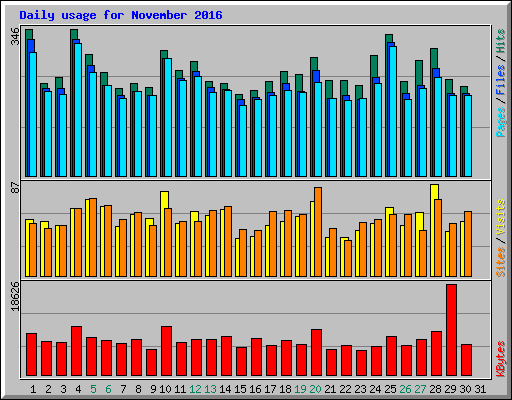The width and height of the screenshot is (512, 400).
Task: Click green weekend day label '13'
Action: (210, 389)
